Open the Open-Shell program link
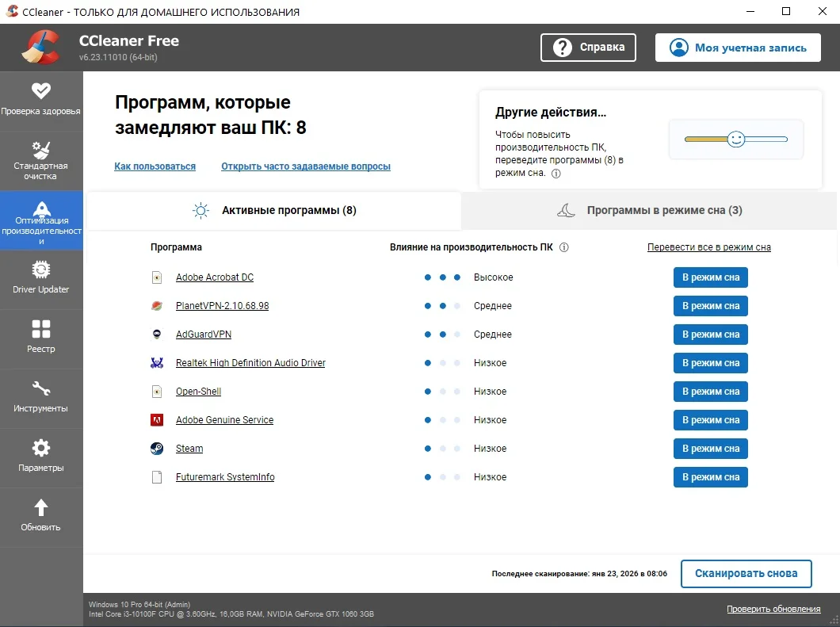Viewport: 840px width, 627px height. tap(198, 392)
